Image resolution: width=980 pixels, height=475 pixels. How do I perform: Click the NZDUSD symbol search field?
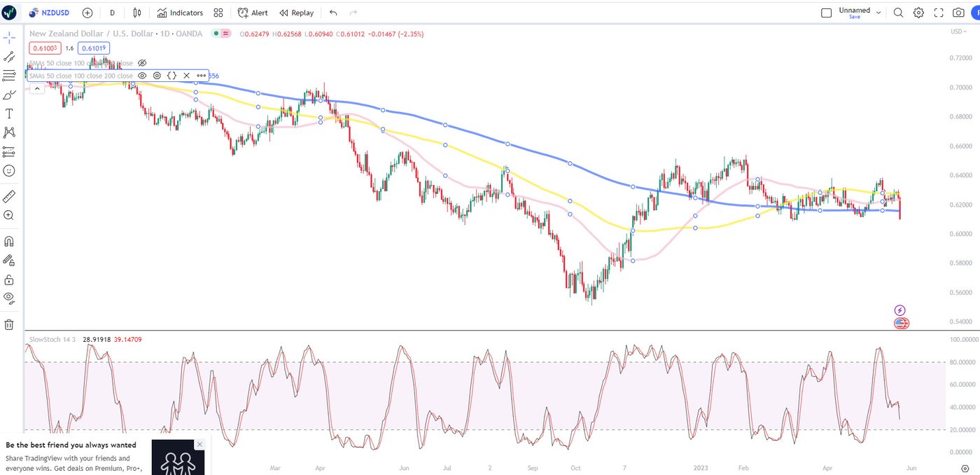click(x=53, y=13)
